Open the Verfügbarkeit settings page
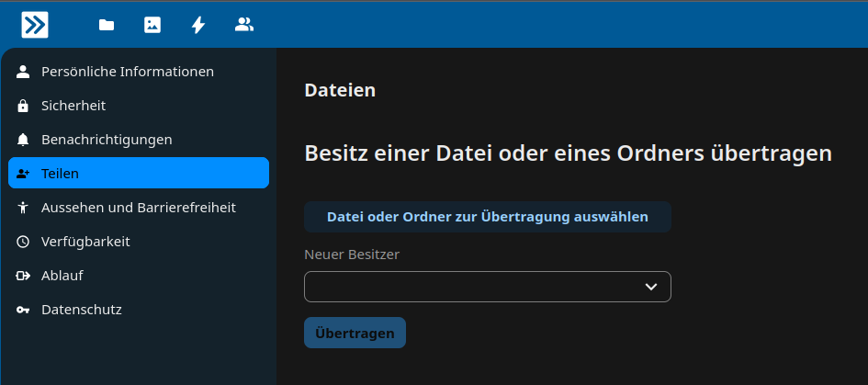868x385 pixels. click(x=85, y=242)
